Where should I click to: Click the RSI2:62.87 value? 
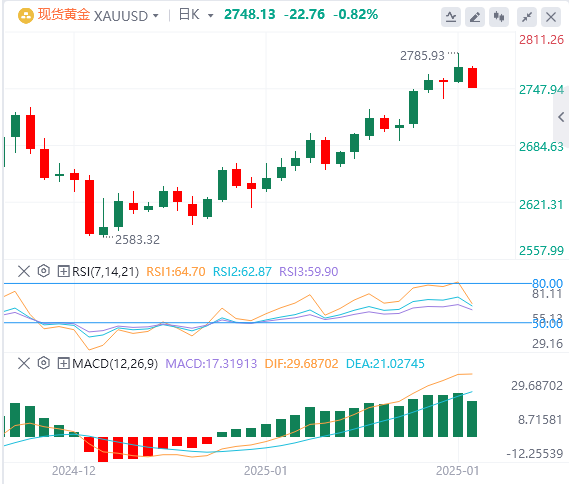point(242,271)
